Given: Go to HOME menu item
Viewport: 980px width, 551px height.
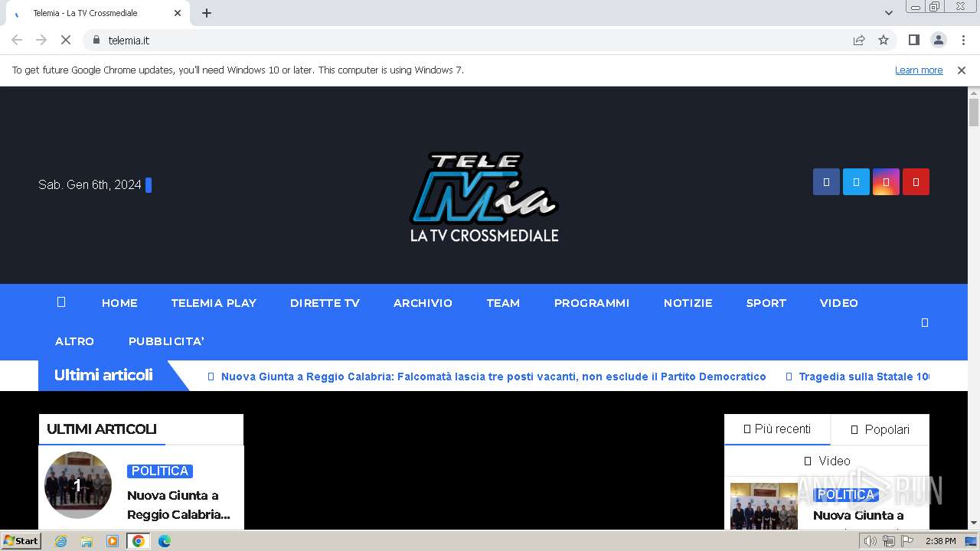Looking at the screenshot, I should pyautogui.click(x=119, y=303).
